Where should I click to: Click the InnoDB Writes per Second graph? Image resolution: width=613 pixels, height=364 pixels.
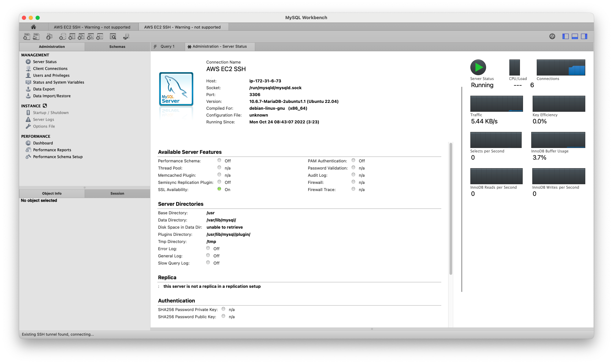559,176
